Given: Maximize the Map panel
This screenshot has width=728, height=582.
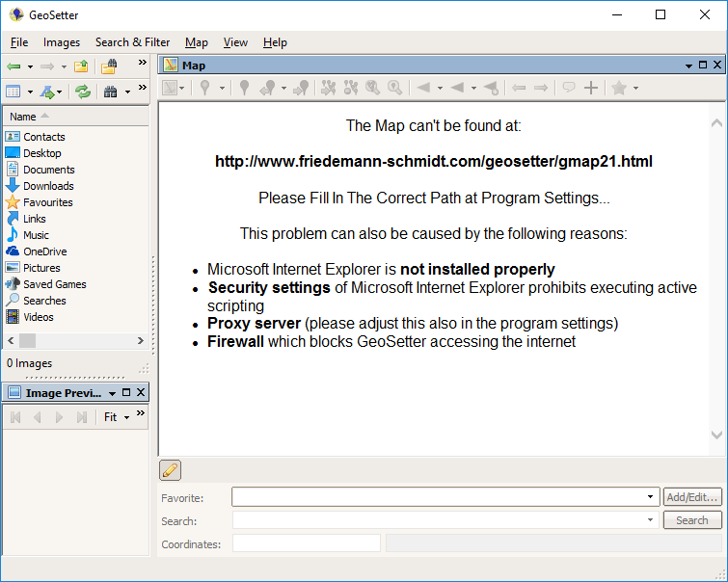Looking at the screenshot, I should click(x=703, y=65).
